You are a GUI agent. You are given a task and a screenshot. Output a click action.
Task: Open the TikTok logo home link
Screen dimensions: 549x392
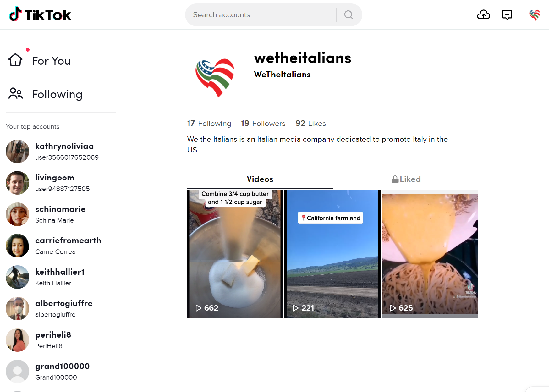[40, 15]
